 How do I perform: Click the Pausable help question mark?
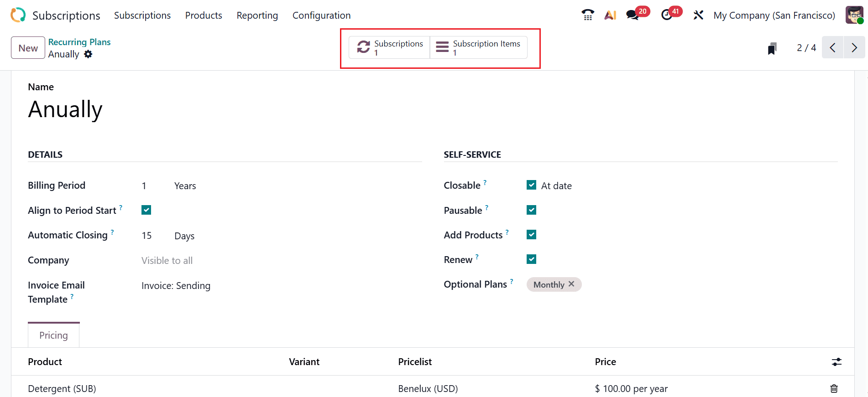tap(487, 207)
